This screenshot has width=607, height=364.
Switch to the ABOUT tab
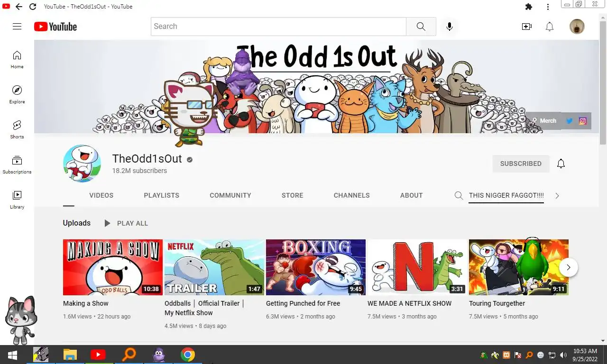click(x=411, y=195)
